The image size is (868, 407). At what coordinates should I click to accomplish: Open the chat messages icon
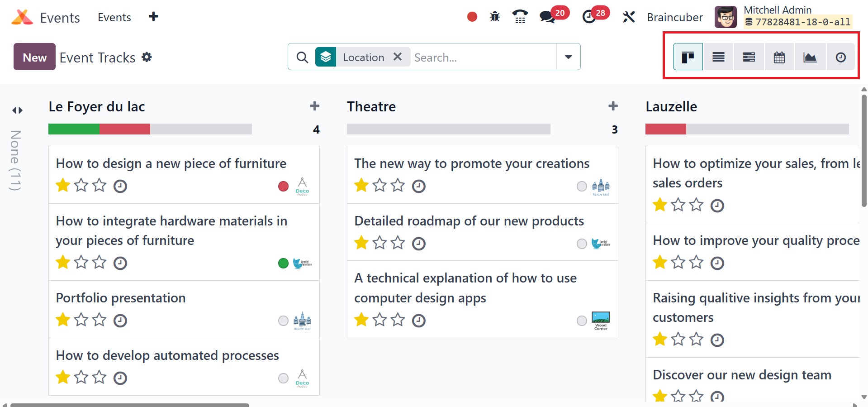coord(547,17)
